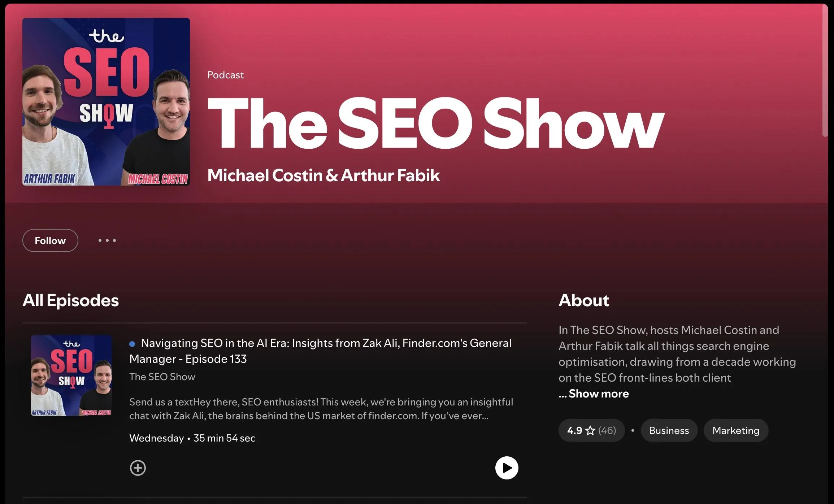
Task: Select the Marketing category tag
Action: point(736,430)
